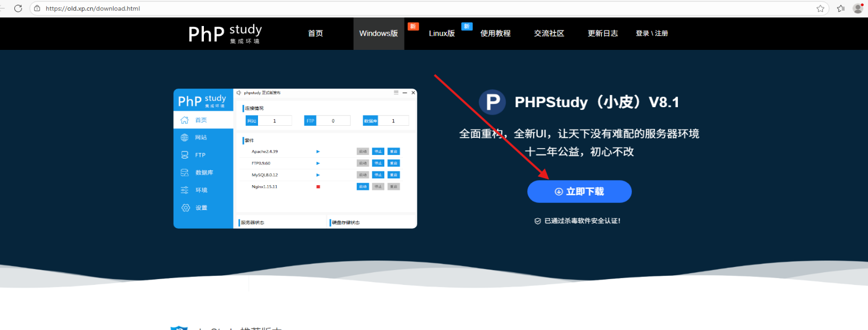Reload the page with the refresh icon
This screenshot has width=868, height=330.
pos(18,8)
